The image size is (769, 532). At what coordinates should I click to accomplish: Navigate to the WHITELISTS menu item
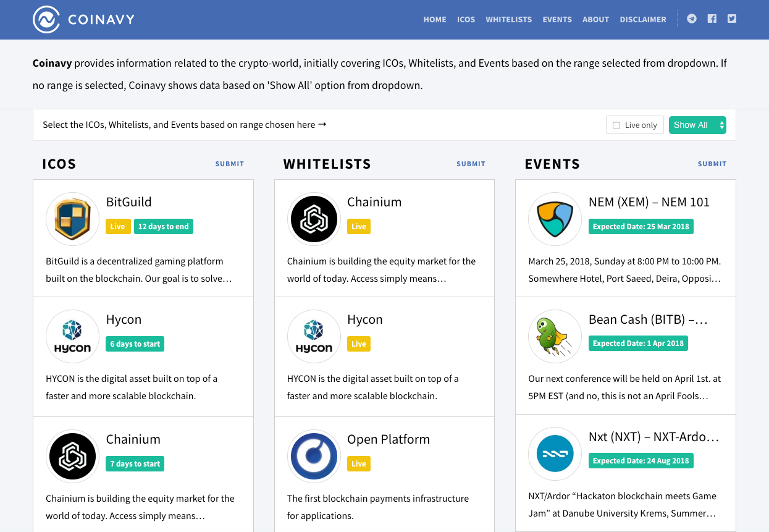pos(508,19)
